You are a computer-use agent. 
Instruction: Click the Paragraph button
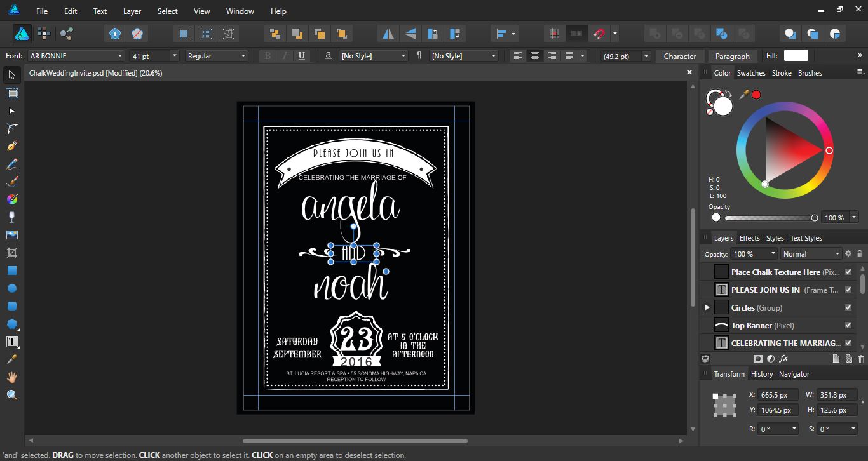[x=732, y=56]
